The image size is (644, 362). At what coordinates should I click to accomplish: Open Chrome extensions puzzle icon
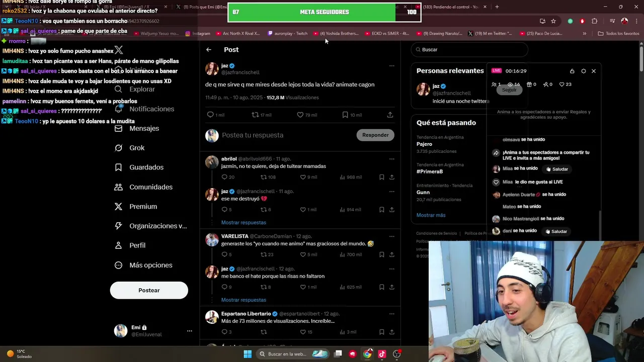[595, 21]
